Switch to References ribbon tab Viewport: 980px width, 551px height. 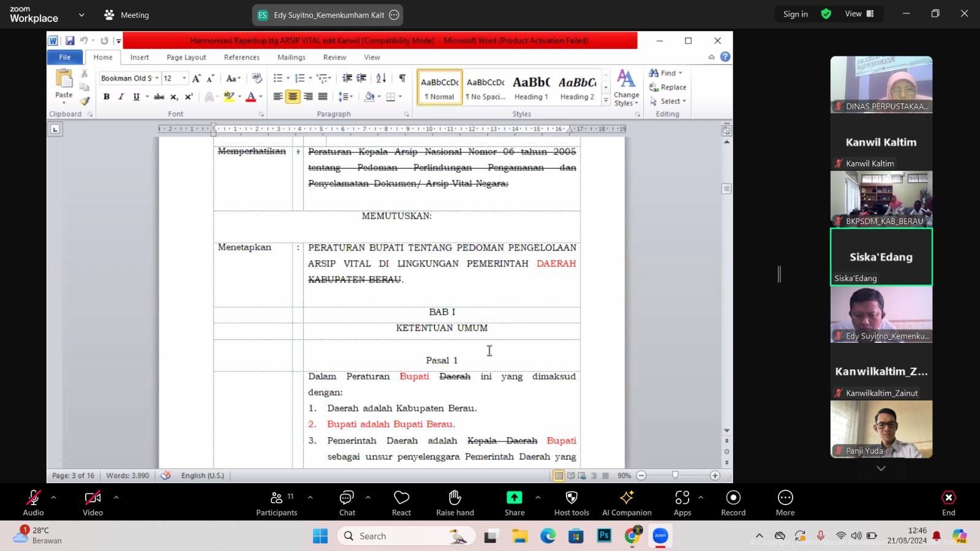241,57
